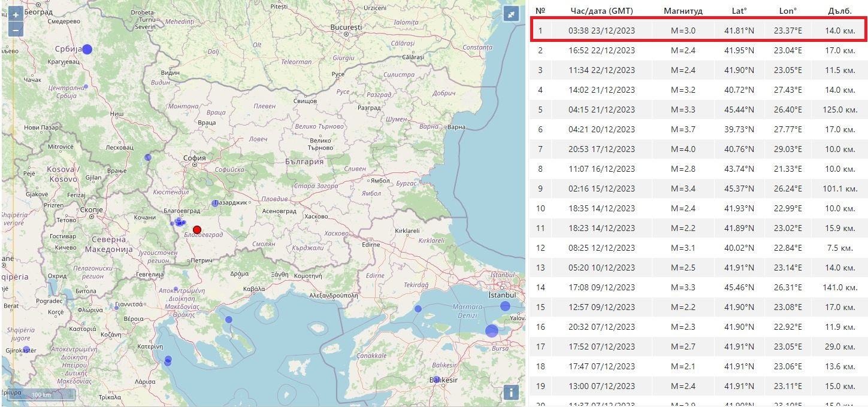Sort by Магнитуд column header

[683, 11]
